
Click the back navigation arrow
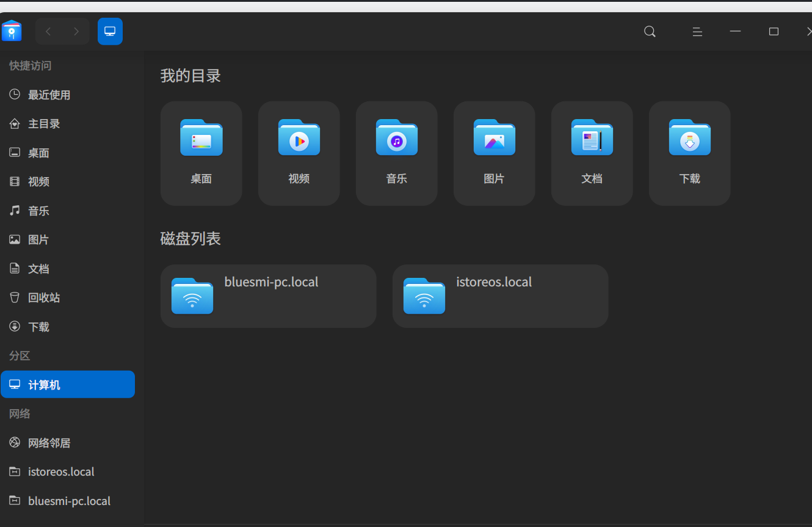[x=48, y=31]
